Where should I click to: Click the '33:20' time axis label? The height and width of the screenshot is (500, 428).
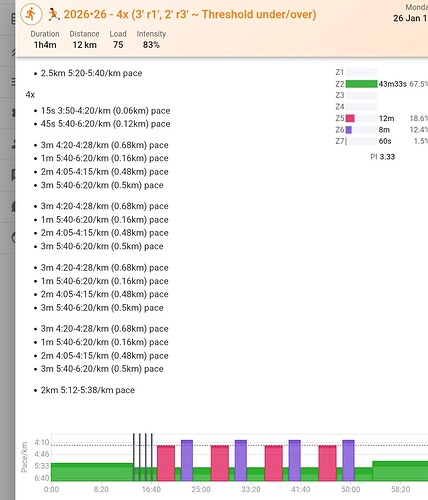click(x=251, y=489)
